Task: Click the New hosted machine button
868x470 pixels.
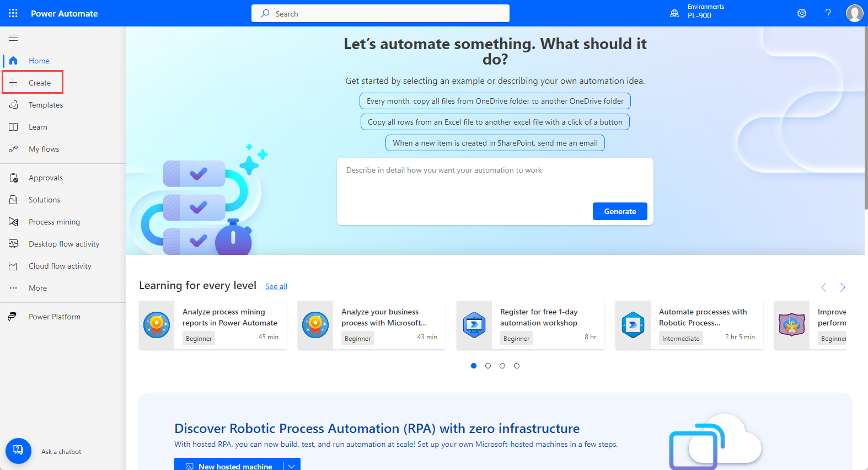Action: 229,465
